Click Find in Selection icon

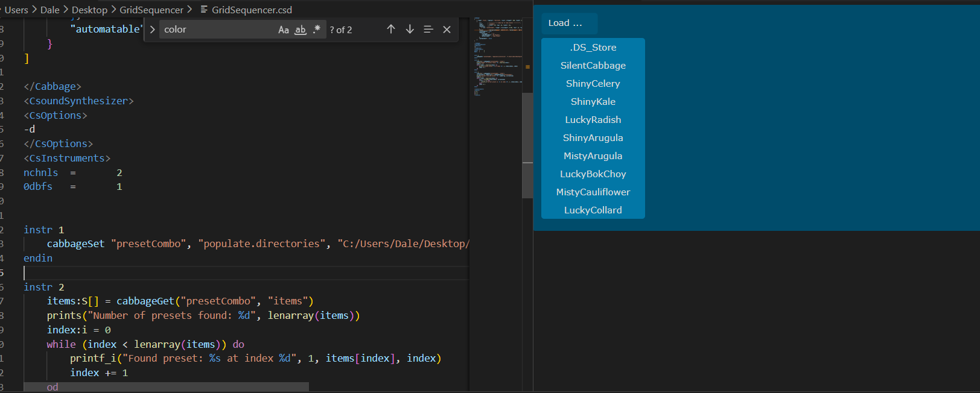[x=428, y=30]
